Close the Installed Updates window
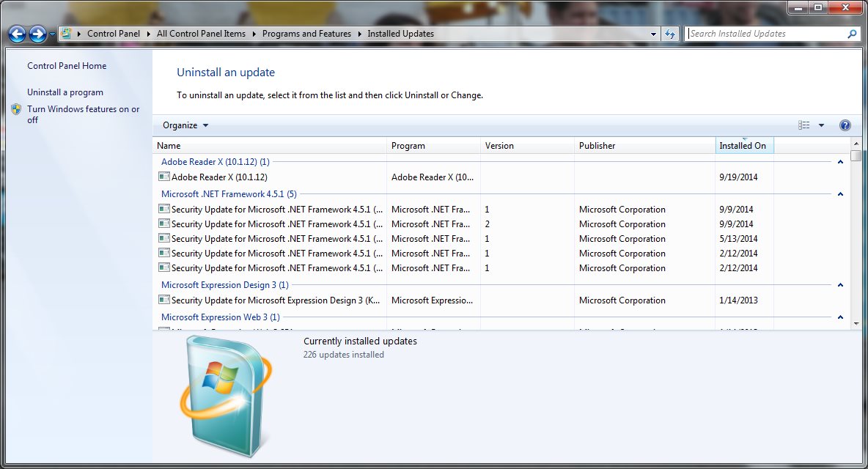868x469 pixels. point(846,7)
